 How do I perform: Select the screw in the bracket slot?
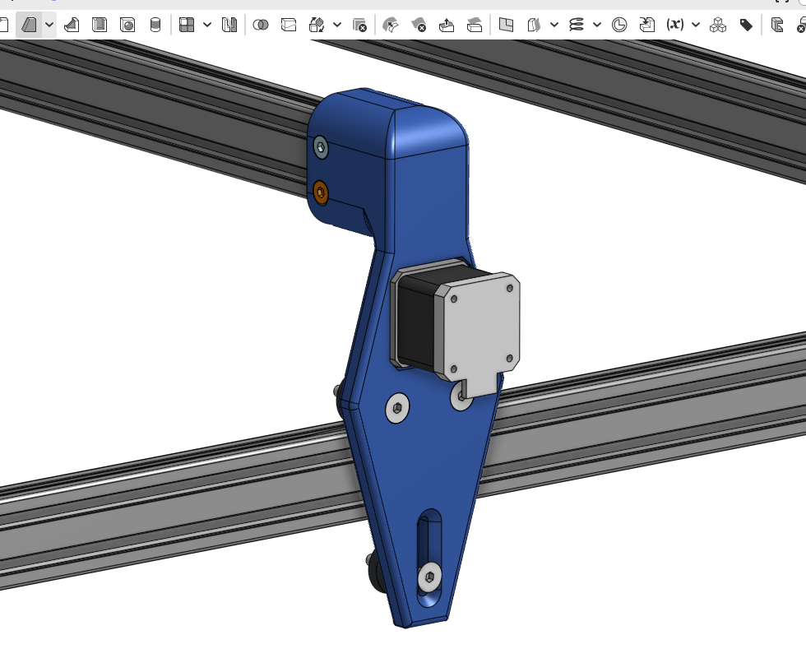click(x=430, y=577)
